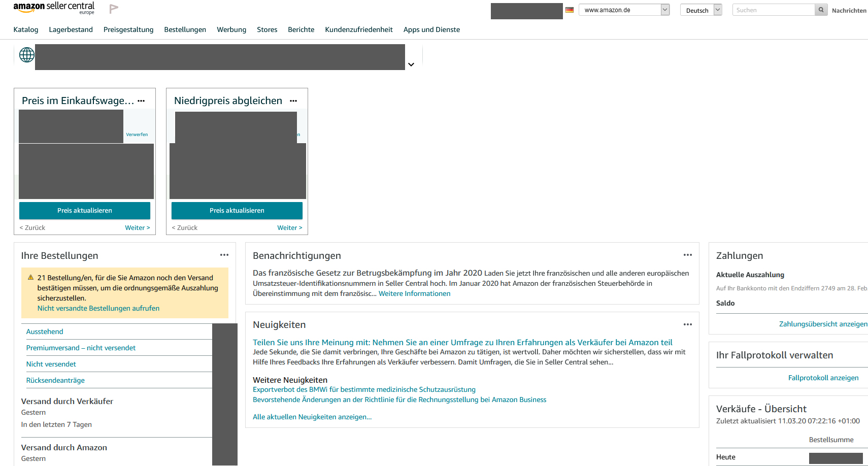Open options menu of Ihre Bestellungen panel
Image resolution: width=868 pixels, height=466 pixels.
224,255
